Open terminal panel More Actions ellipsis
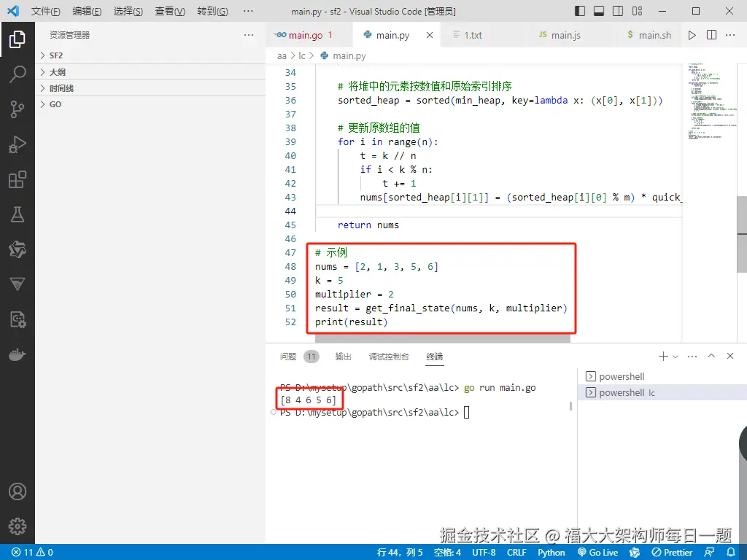Viewport: 747px width, 560px height. (x=692, y=356)
